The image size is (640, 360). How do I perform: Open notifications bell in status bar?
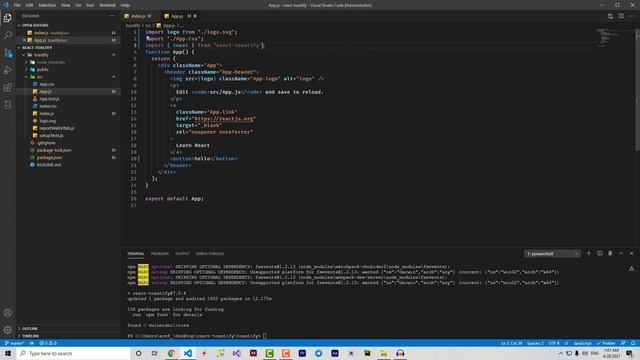[x=633, y=343]
